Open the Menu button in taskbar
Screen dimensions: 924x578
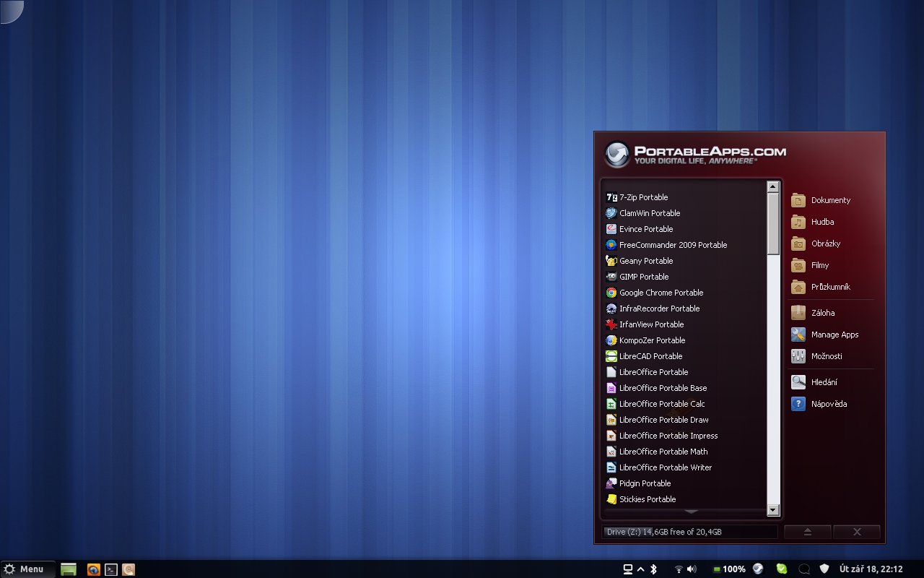[x=27, y=569]
